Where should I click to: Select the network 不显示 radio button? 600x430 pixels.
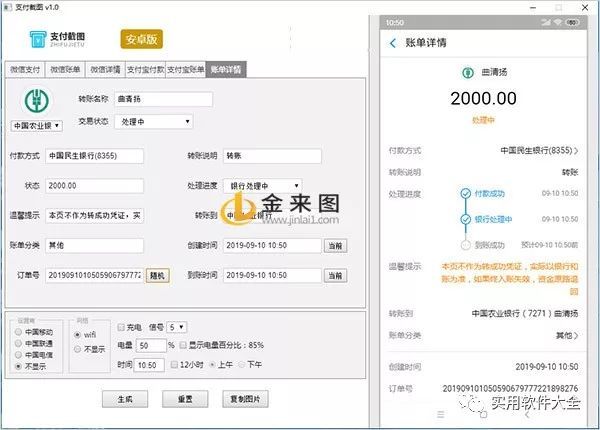click(x=77, y=349)
